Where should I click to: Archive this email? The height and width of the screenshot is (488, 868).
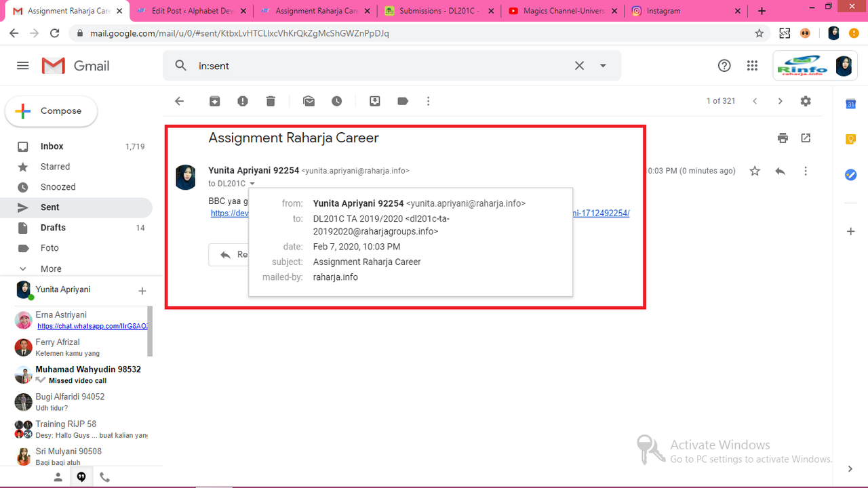tap(214, 101)
